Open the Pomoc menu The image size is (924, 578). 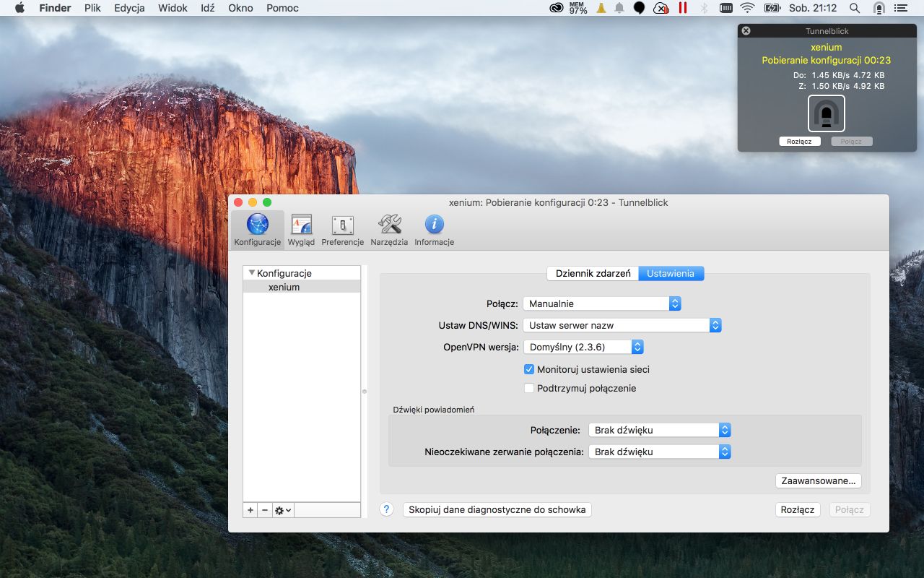pos(282,8)
